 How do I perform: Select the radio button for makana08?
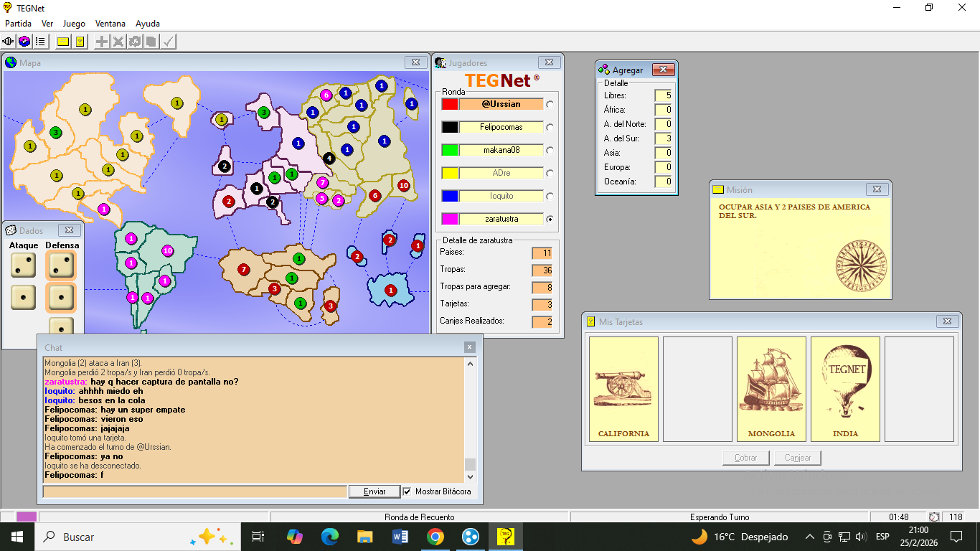[550, 150]
